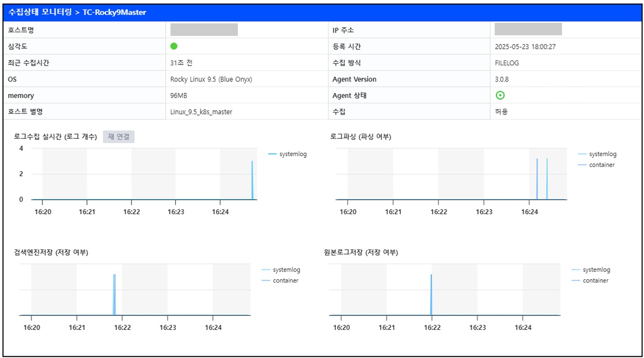Click the masked 호스트명 value field
Screen dimensions: 644x358
click(204, 30)
